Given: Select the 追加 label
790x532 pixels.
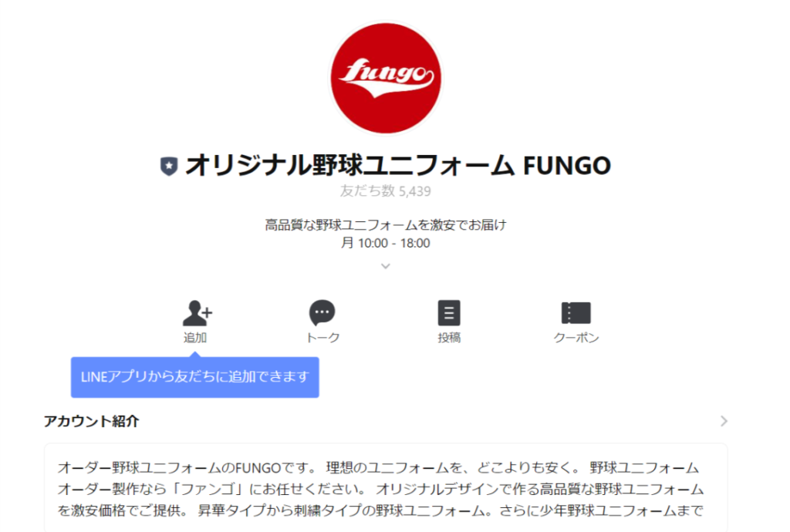Looking at the screenshot, I should tap(195, 338).
